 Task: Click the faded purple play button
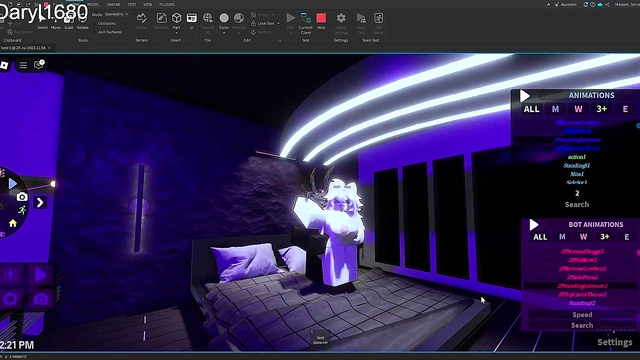coord(41,275)
